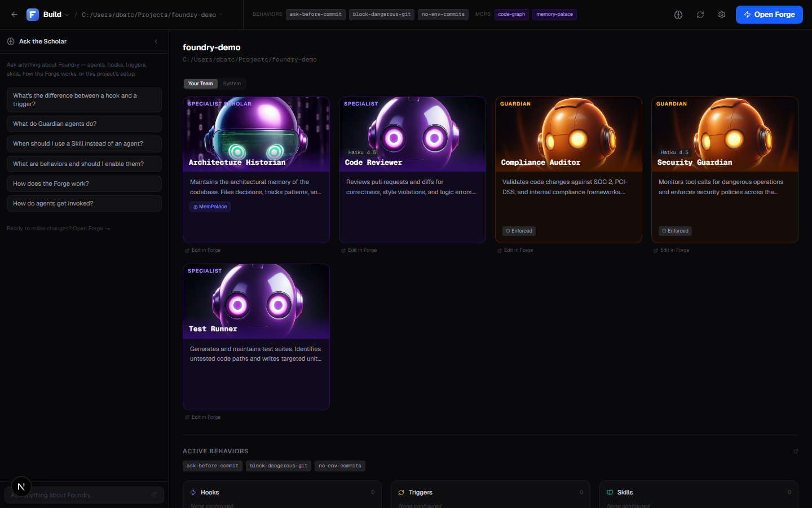Edit Test Runner in Forge
Screen dimensions: 812x508
pyautogui.click(x=203, y=417)
